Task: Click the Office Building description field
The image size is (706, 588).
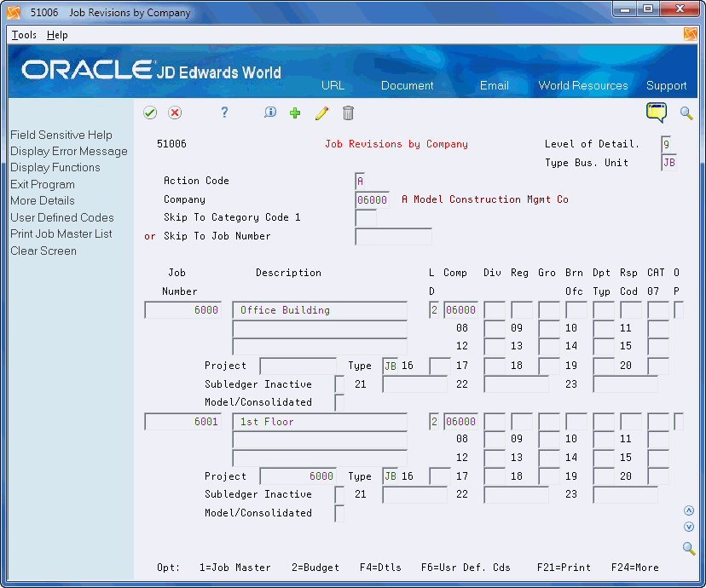Action: pyautogui.click(x=320, y=310)
